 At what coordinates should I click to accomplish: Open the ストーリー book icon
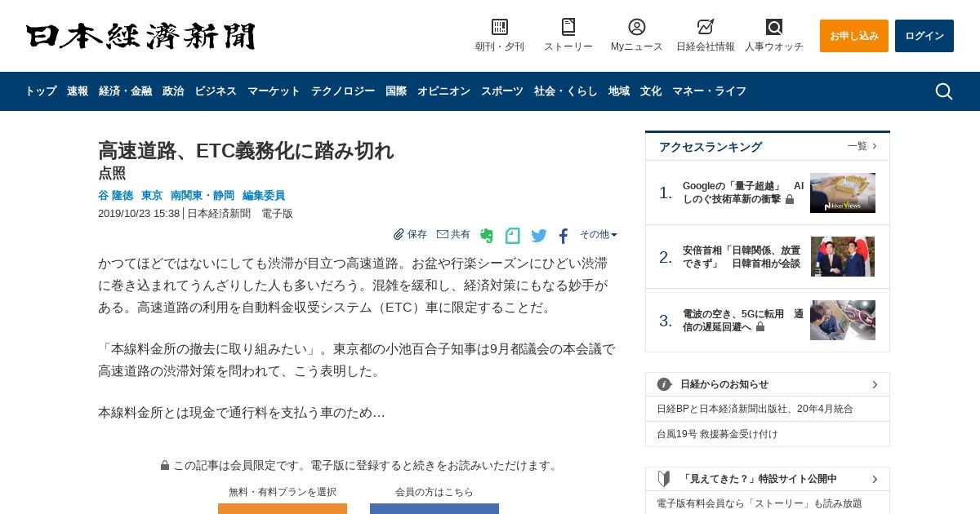coord(568,27)
